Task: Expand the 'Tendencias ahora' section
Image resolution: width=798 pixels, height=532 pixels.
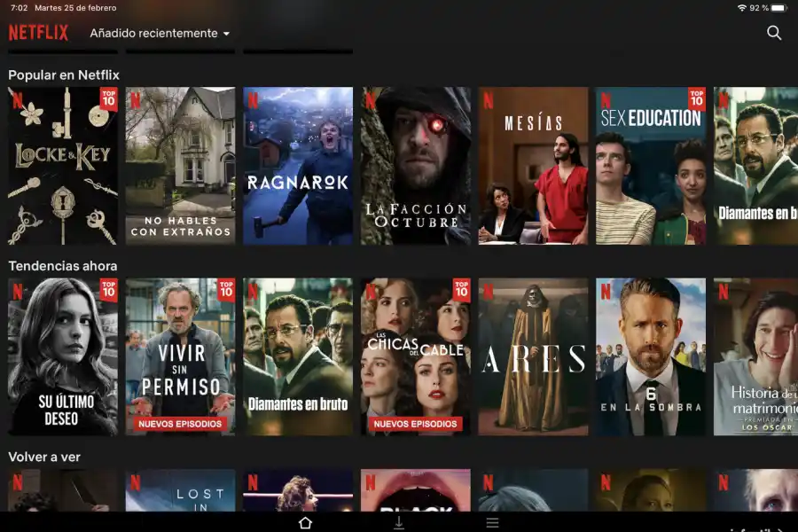Action: point(63,265)
